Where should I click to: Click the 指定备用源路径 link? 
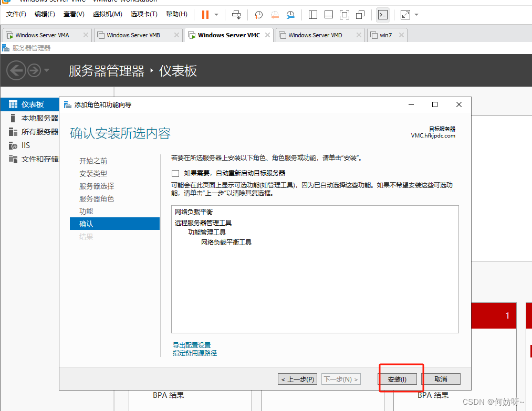(195, 353)
